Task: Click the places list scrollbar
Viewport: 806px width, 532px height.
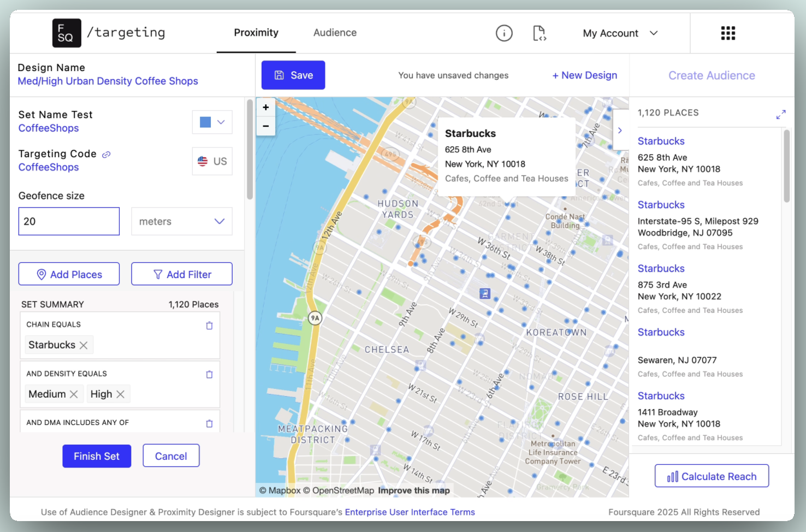Action: click(787, 166)
